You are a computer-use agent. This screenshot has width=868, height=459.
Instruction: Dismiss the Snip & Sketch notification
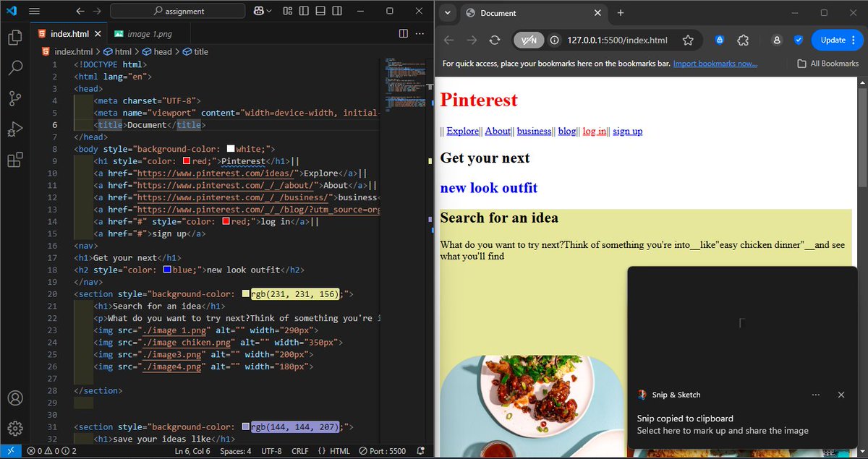pos(841,395)
